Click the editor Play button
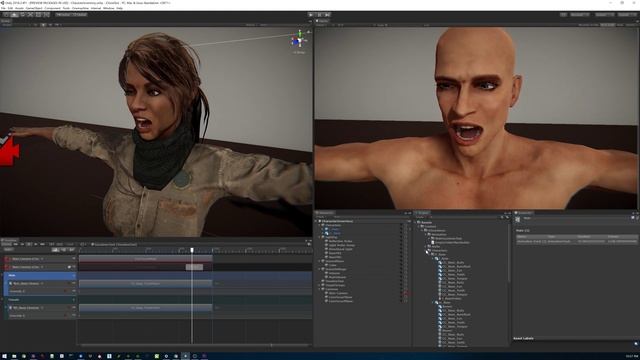Image resolution: width=640 pixels, height=360 pixels. 311,15
